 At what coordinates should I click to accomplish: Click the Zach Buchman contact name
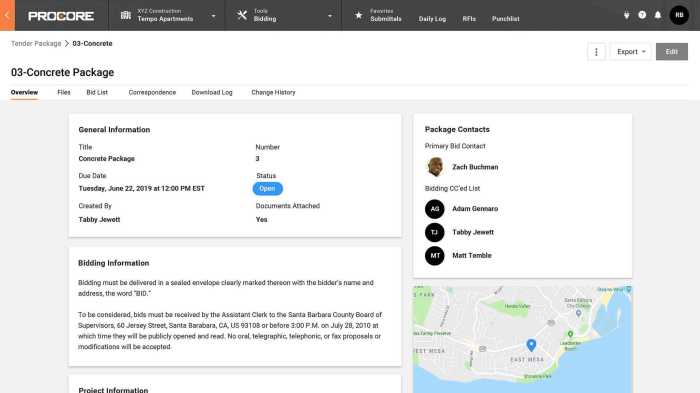pos(475,167)
